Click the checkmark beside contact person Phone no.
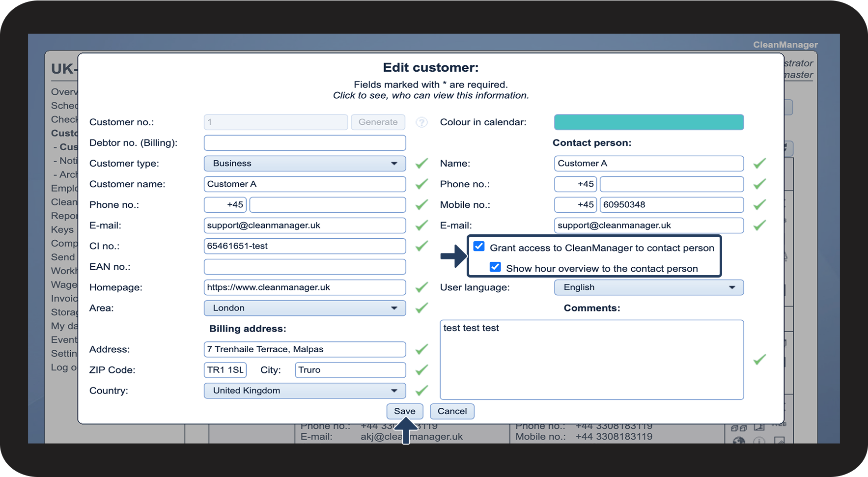This screenshot has height=477, width=868. pos(759,184)
